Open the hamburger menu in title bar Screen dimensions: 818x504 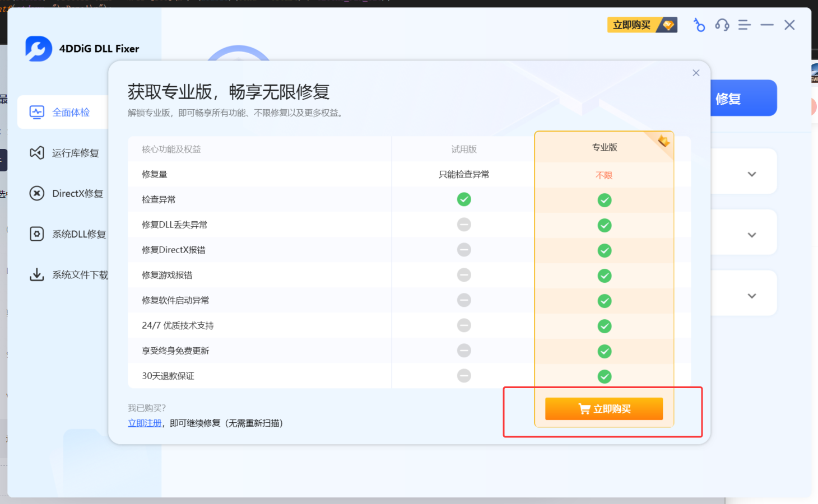coord(744,25)
